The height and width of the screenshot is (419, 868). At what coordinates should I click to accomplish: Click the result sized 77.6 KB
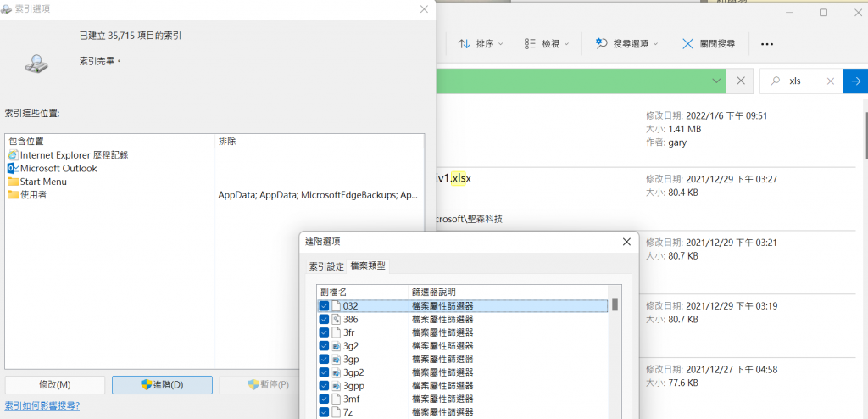pyautogui.click(x=647, y=388)
